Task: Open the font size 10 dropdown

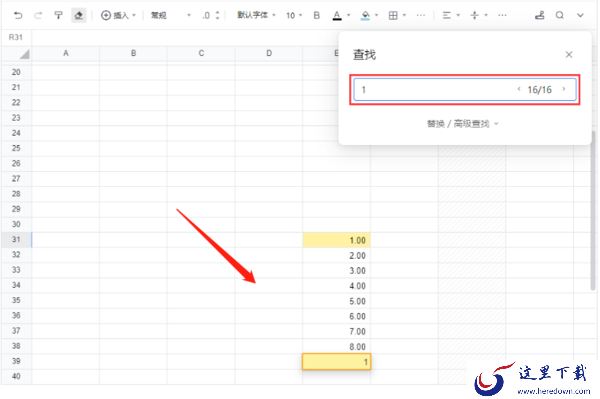Action: (294, 15)
